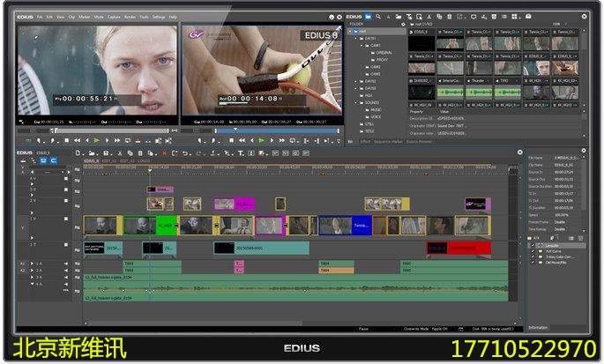604x364 pixels.
Task: Select the Thunder audio clip thumbnail
Action: pyautogui.click(x=479, y=90)
